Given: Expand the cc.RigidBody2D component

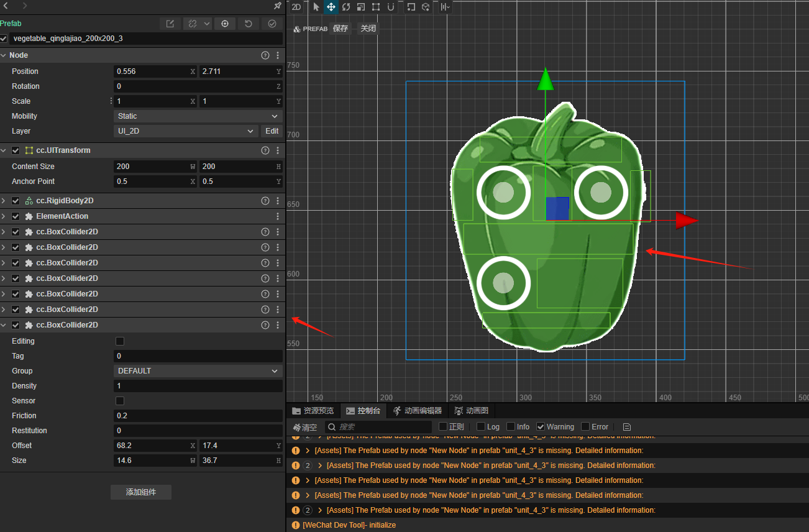Looking at the screenshot, I should coord(4,201).
